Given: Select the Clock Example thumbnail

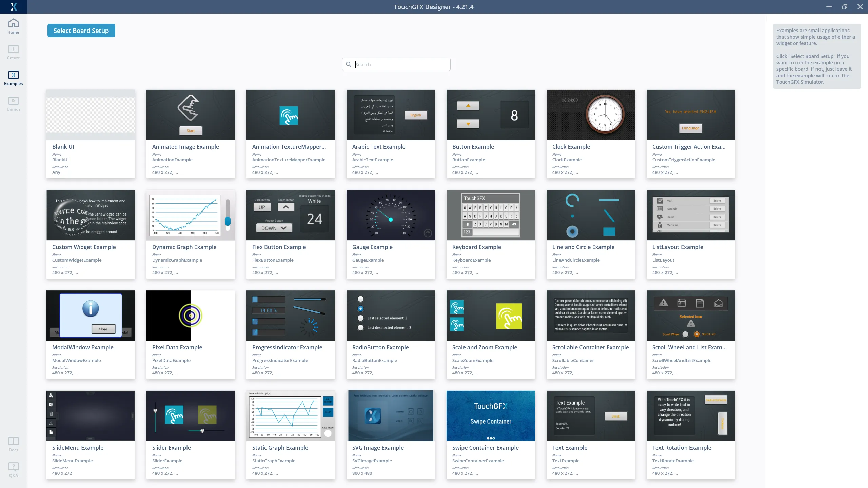Looking at the screenshot, I should tap(591, 115).
